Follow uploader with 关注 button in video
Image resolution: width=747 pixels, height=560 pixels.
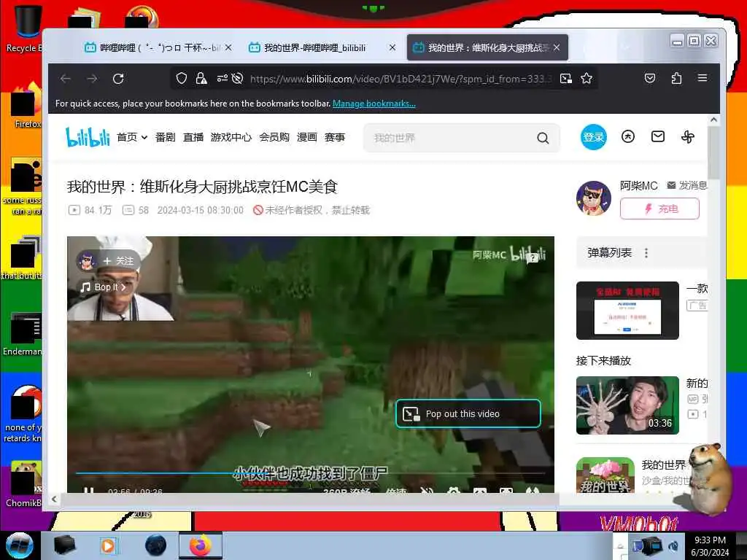click(119, 261)
